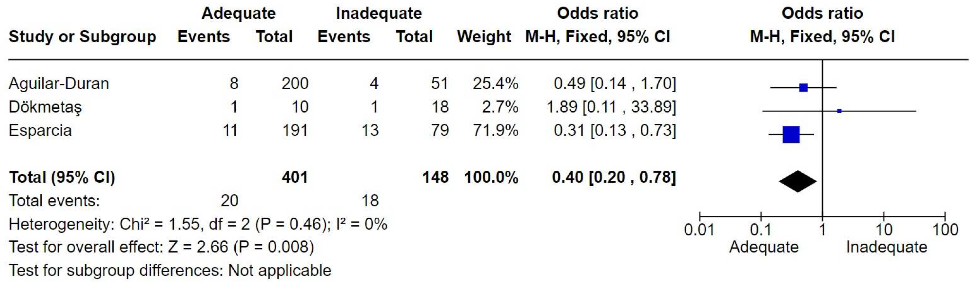Viewport: 980px width, 285px height.
Task: Click the 100 tick label on axis
Action: point(945,230)
